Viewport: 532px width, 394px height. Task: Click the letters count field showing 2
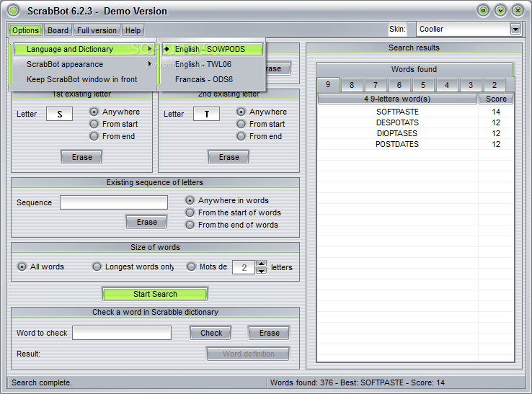pos(243,267)
